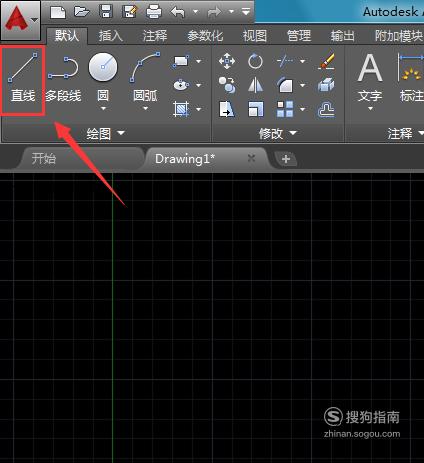
Task: Select the Trim tool
Action: click(285, 61)
